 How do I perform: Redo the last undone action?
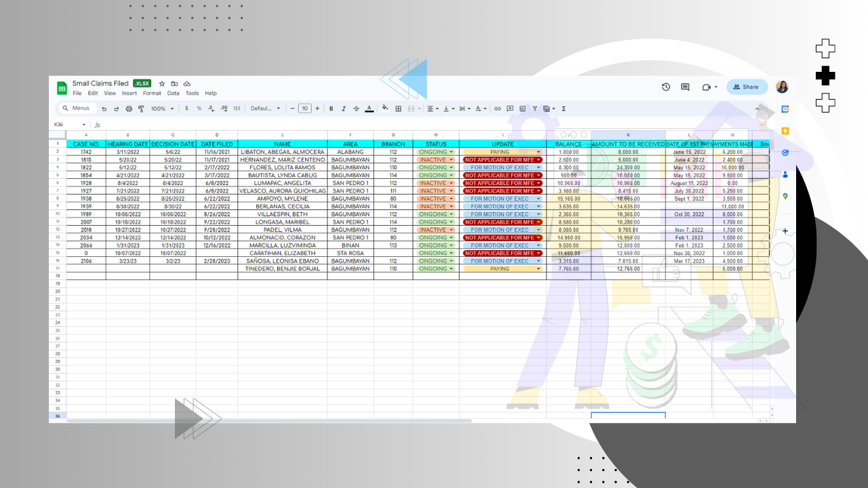[x=117, y=108]
